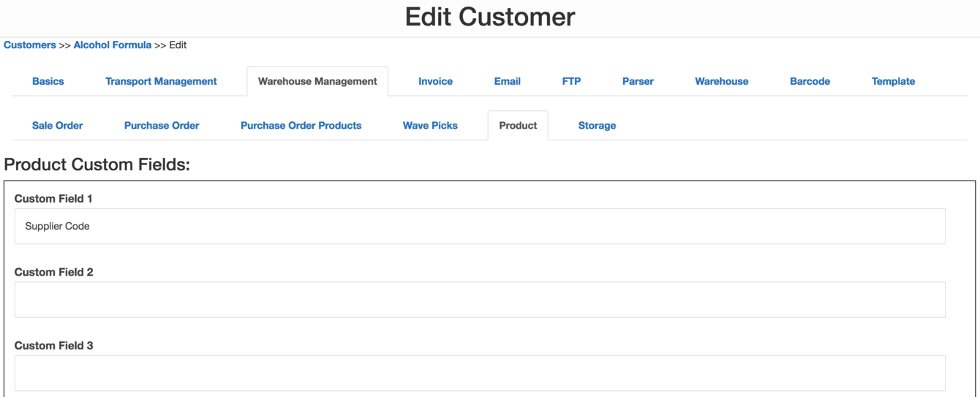This screenshot has width=980, height=397.
Task: Focus the Custom Field 1 input
Action: pos(480,226)
